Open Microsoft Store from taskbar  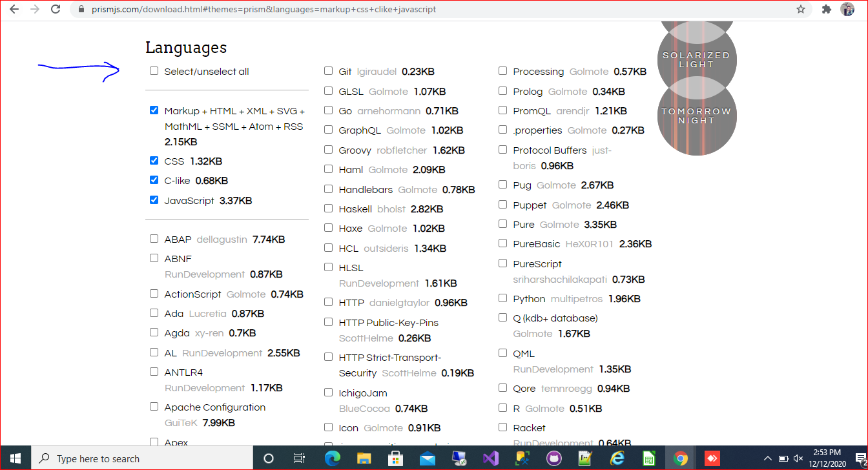[x=395, y=458]
